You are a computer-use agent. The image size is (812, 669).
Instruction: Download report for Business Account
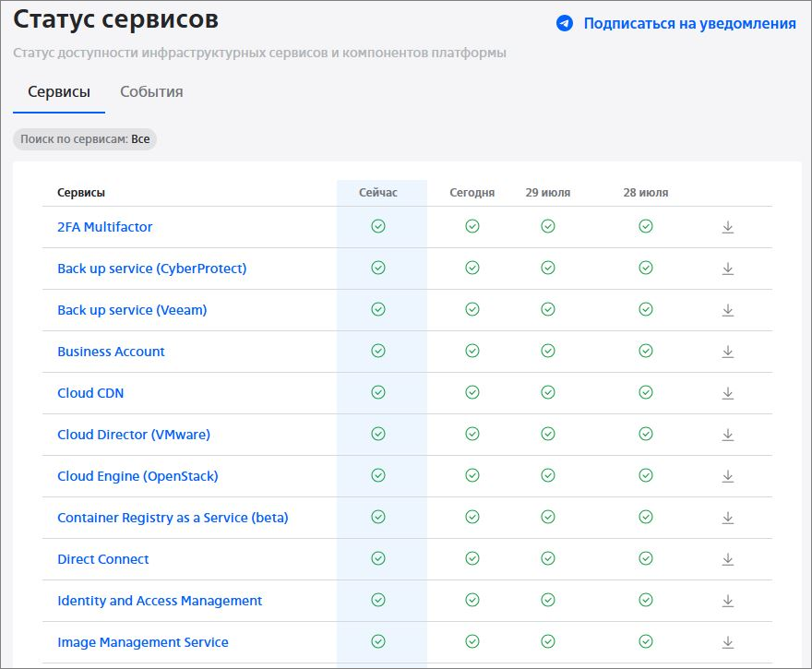(x=728, y=351)
